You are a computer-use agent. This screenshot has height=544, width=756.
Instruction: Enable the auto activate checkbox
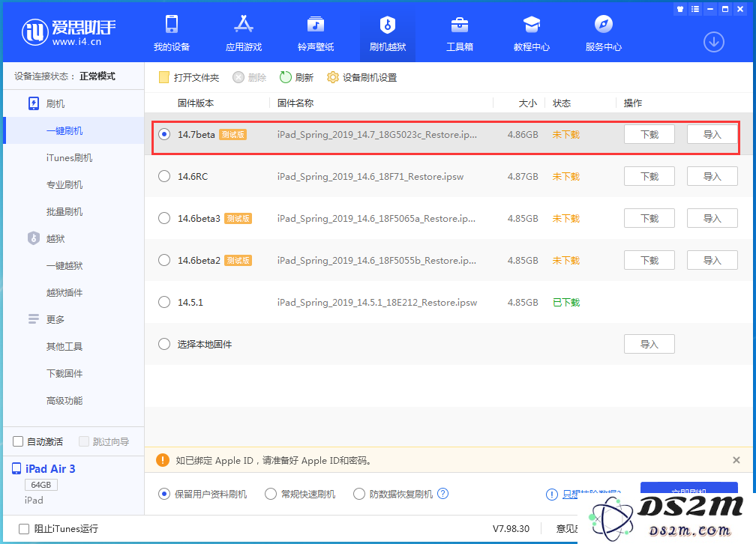point(18,441)
